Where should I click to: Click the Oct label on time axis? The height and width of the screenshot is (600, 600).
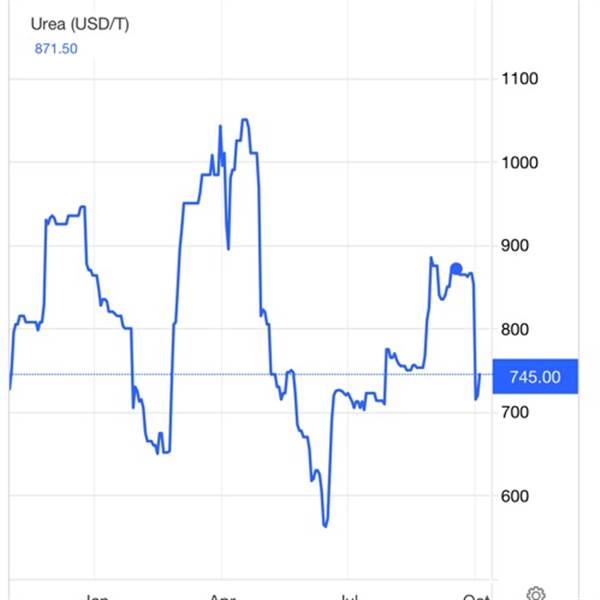476,597
